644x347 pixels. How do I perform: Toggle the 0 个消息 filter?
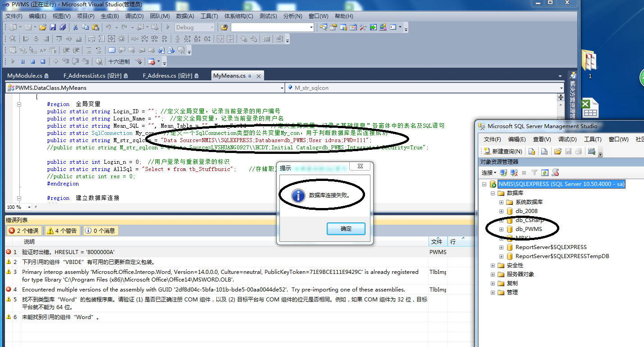(x=100, y=231)
